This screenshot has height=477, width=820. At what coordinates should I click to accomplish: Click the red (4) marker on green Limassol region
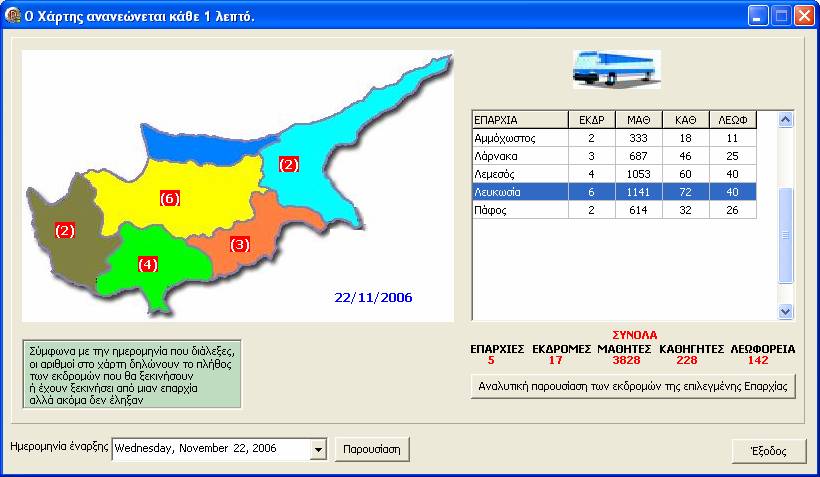pyautogui.click(x=147, y=264)
